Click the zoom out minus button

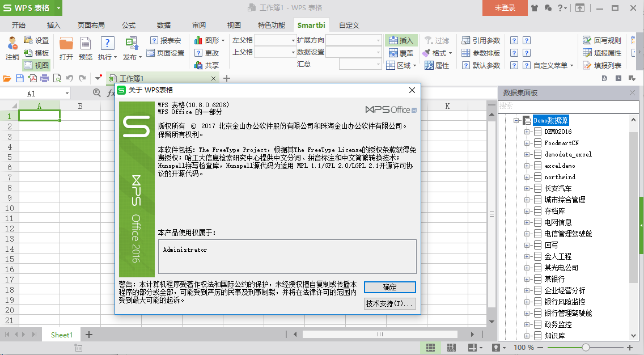point(540,348)
